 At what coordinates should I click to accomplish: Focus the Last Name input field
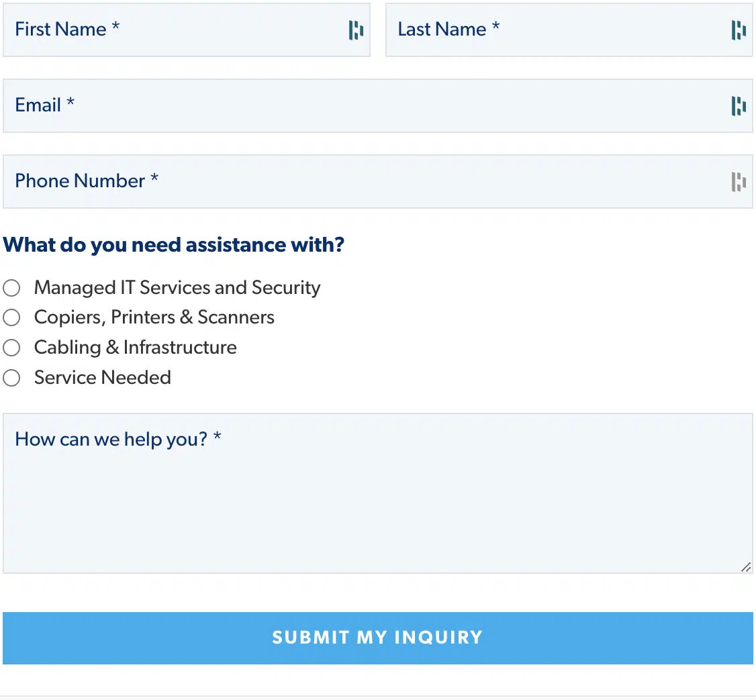tap(569, 30)
